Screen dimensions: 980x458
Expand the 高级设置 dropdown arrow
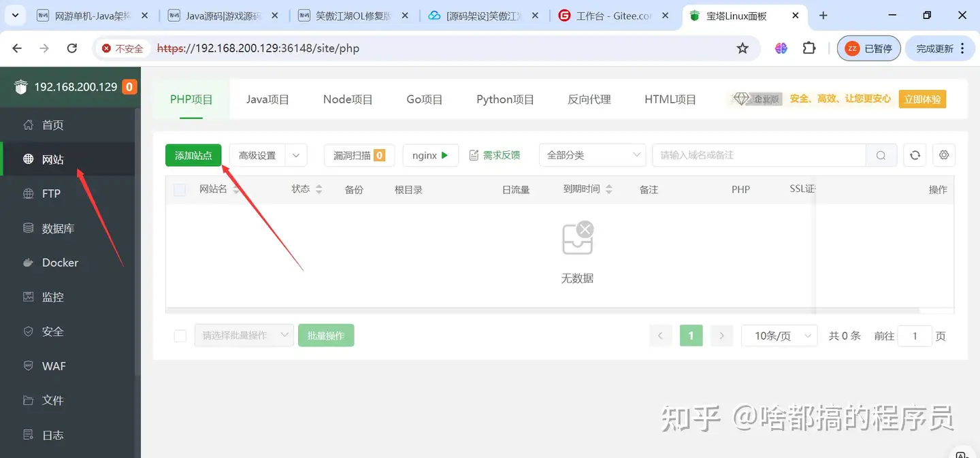(296, 155)
